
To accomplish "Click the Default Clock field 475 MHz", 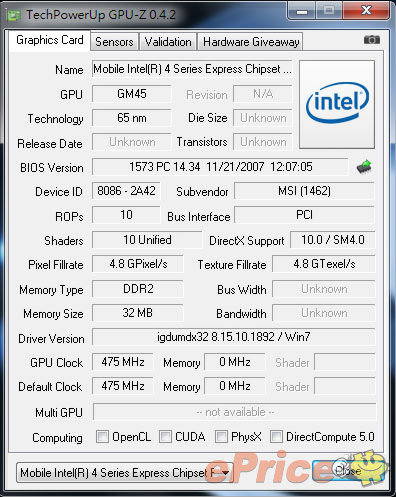I will tap(123, 386).
